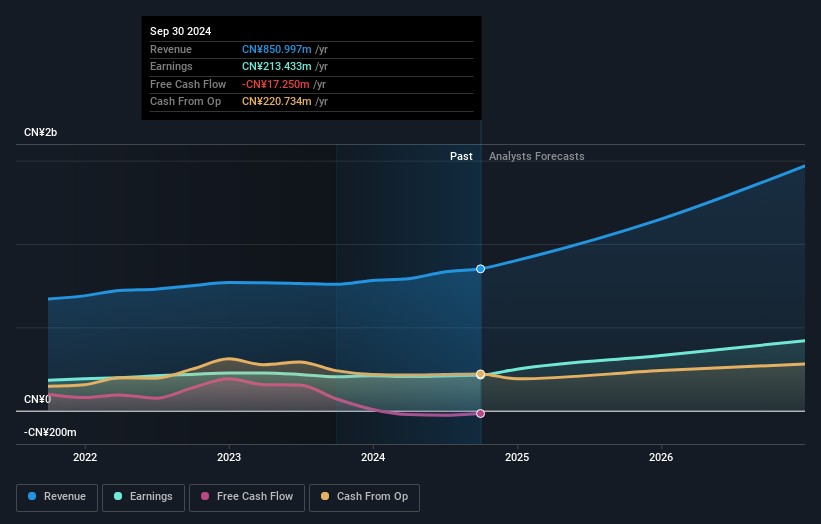Hide the Free Cash Flow legend series

point(246,497)
